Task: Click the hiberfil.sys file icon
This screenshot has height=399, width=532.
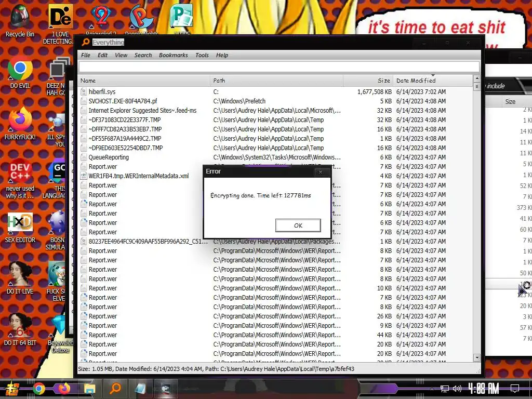Action: coord(84,91)
